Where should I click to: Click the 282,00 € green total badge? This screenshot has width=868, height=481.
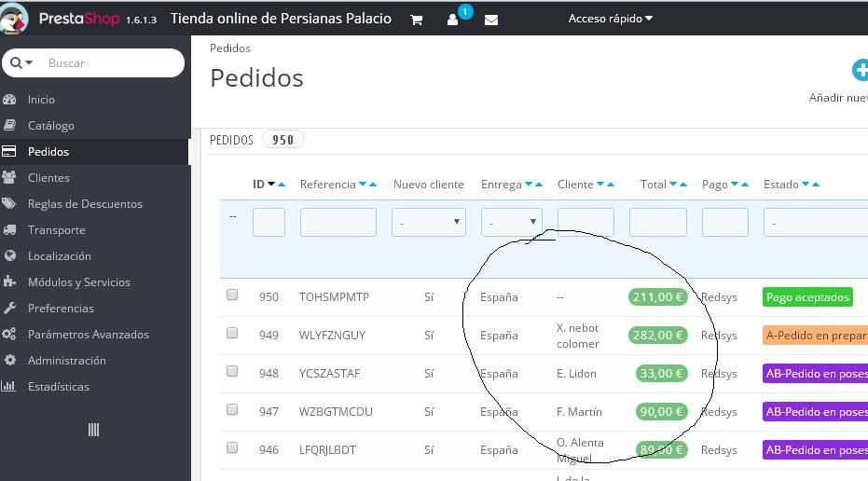657,336
